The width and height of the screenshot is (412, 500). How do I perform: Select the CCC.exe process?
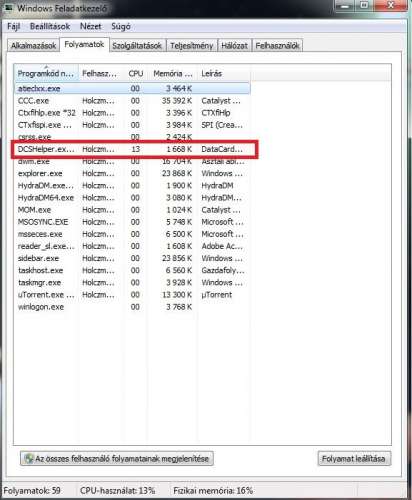click(x=132, y=101)
